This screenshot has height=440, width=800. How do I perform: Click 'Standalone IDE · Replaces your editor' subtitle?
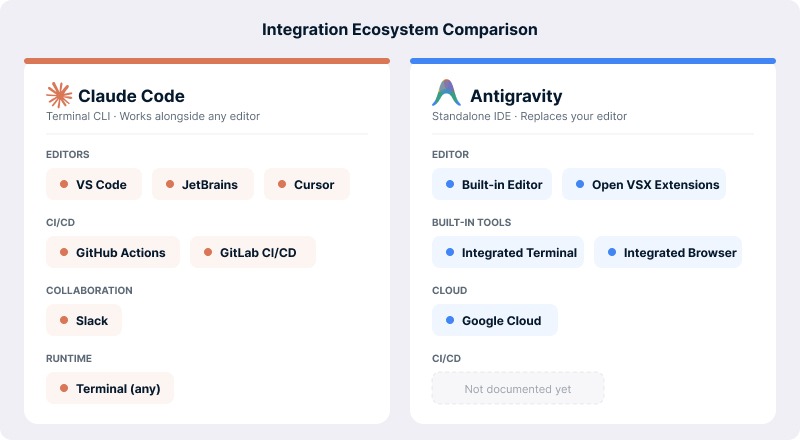click(530, 116)
